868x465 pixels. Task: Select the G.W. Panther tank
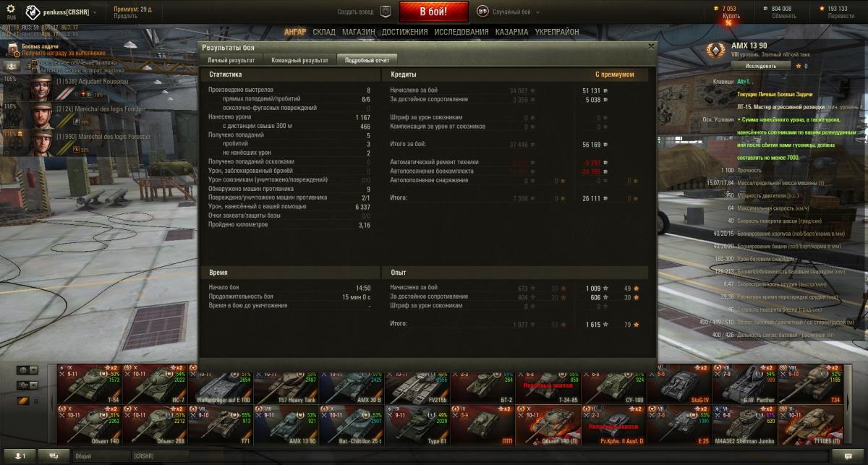[x=744, y=384]
